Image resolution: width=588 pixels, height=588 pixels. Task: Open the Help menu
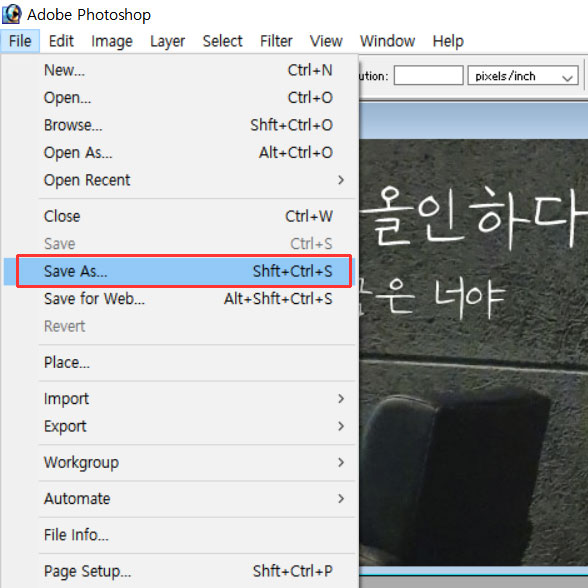tap(448, 41)
